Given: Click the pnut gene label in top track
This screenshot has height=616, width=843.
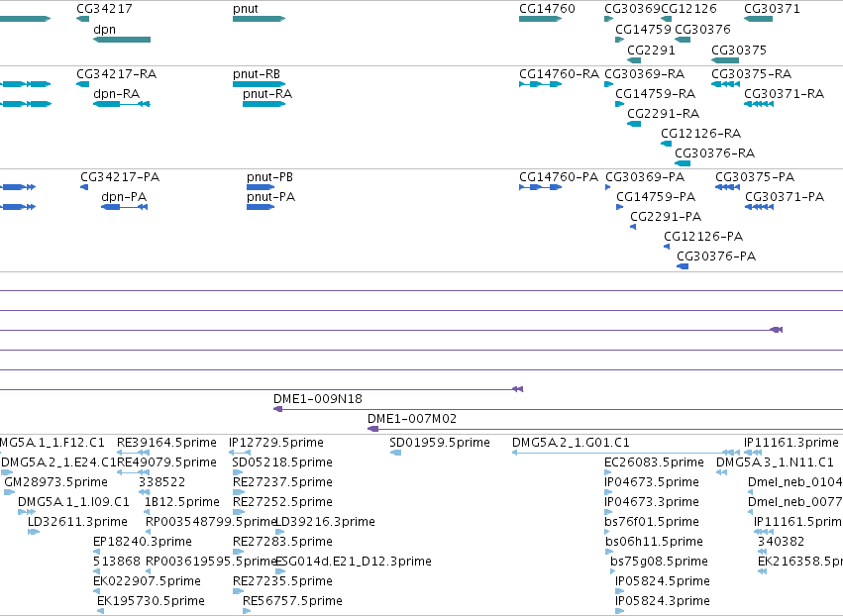Looking at the screenshot, I should [x=245, y=9].
